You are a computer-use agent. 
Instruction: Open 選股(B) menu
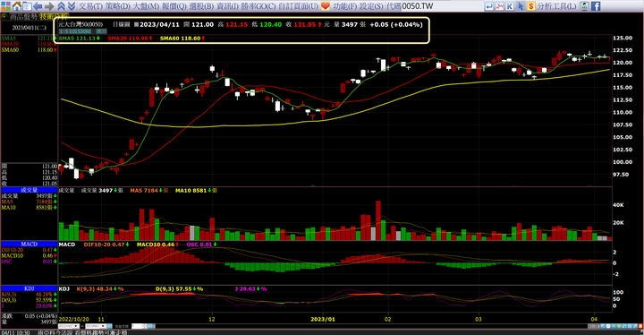(x=201, y=6)
